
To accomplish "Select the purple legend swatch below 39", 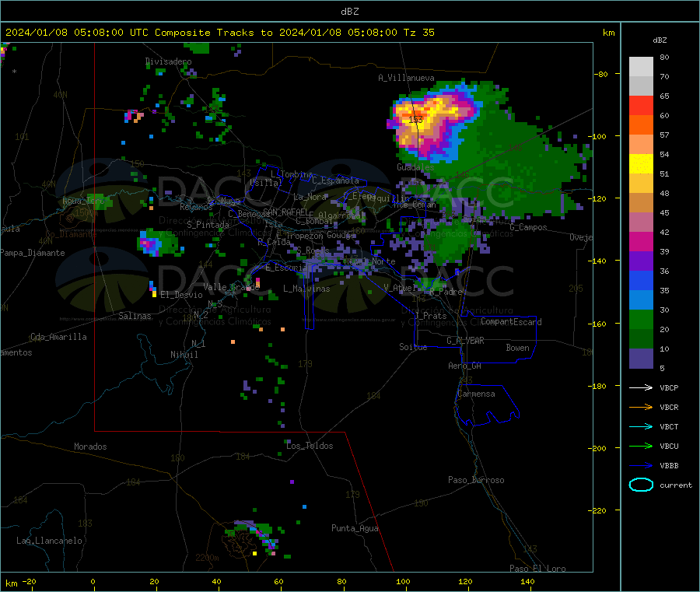I will (x=641, y=261).
